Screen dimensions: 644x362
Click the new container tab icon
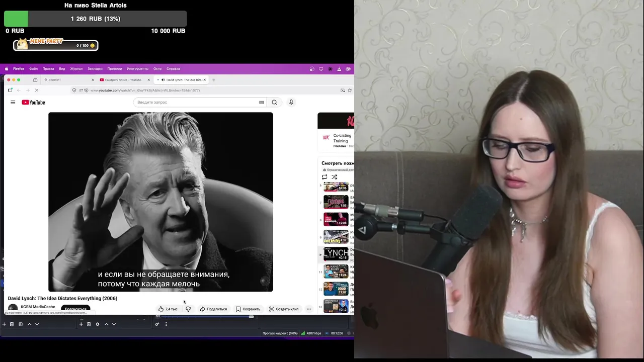10,90
